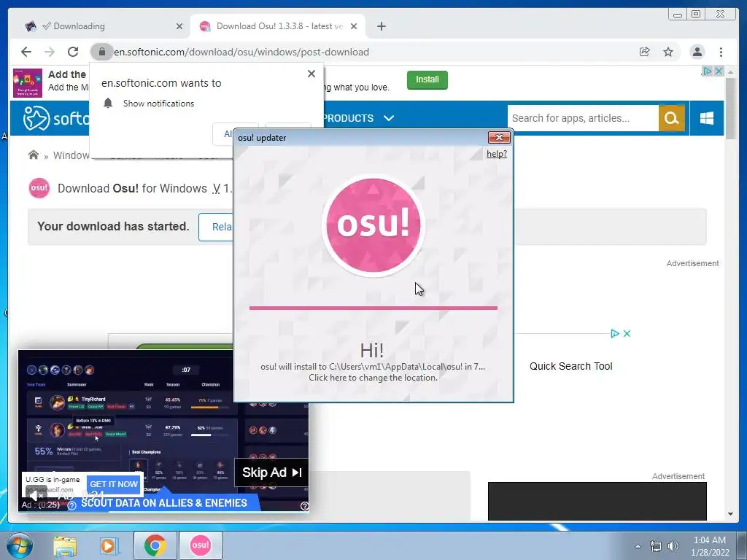The image size is (747, 560).
Task: Open the Chrome profile avatar
Action: [x=697, y=52]
